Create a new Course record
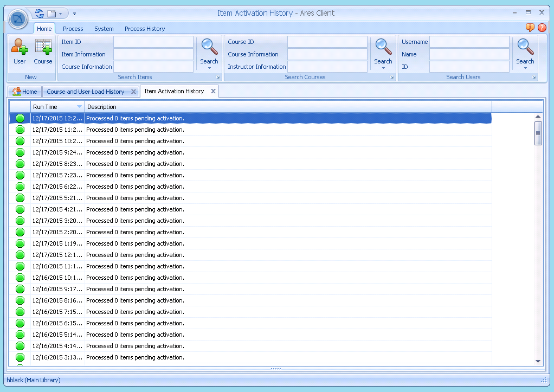The height and width of the screenshot is (392, 554). (x=43, y=52)
